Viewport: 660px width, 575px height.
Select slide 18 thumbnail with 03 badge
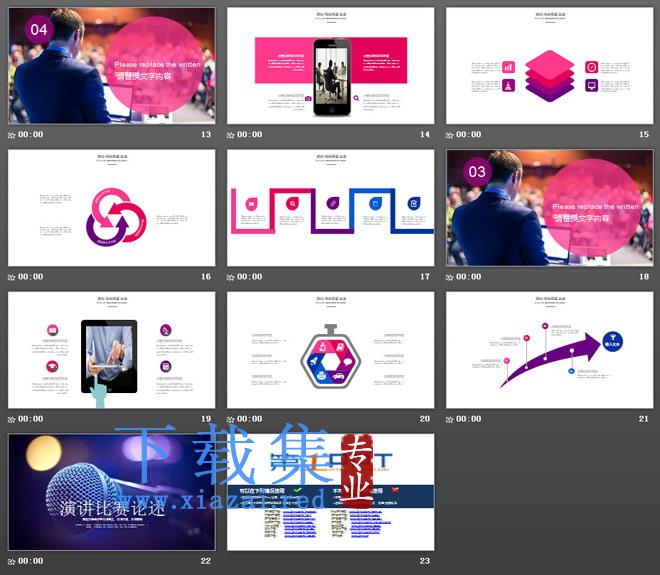coord(550,208)
